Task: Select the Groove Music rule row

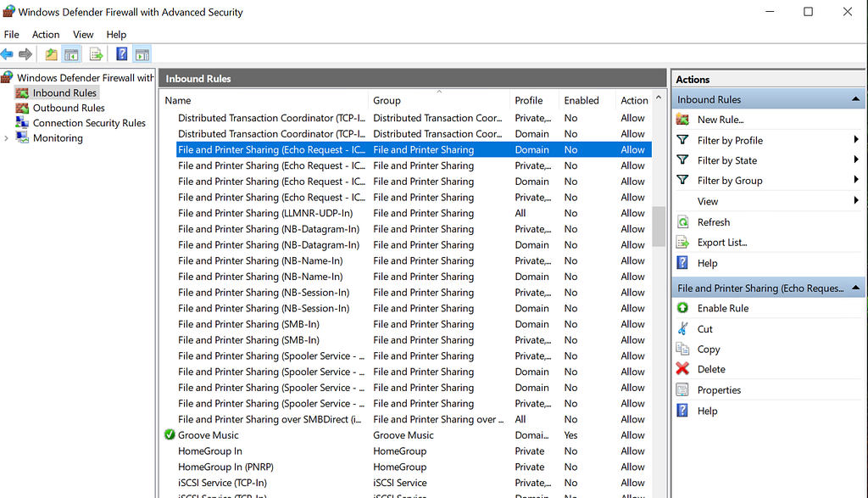Action: 408,435
